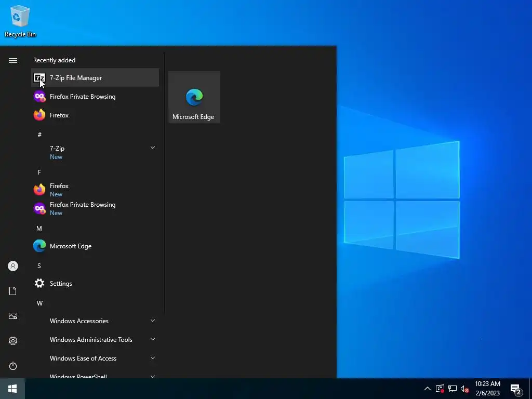532x399 pixels.
Task: Click the S letter header in apps list
Action: pyautogui.click(x=39, y=265)
